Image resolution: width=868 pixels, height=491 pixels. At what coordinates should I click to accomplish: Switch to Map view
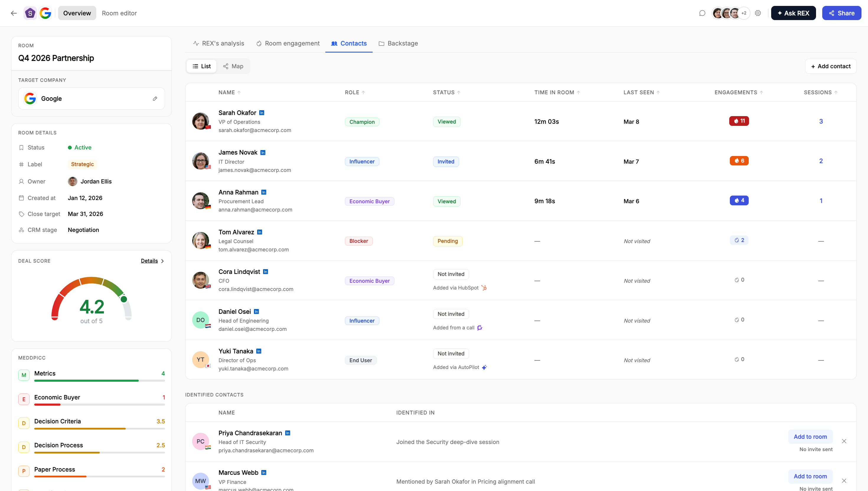pos(233,66)
